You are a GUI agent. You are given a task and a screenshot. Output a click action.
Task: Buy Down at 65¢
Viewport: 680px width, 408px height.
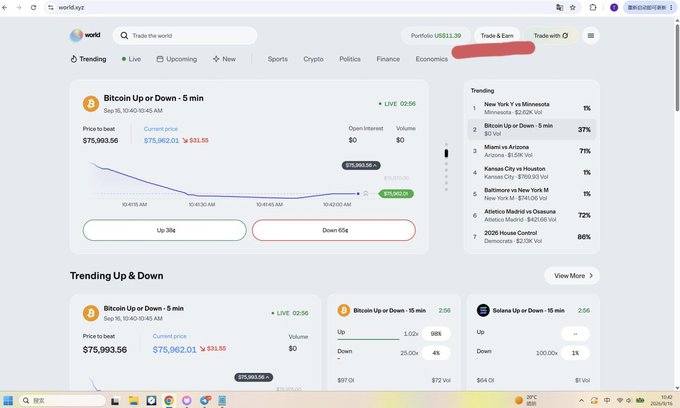[334, 230]
